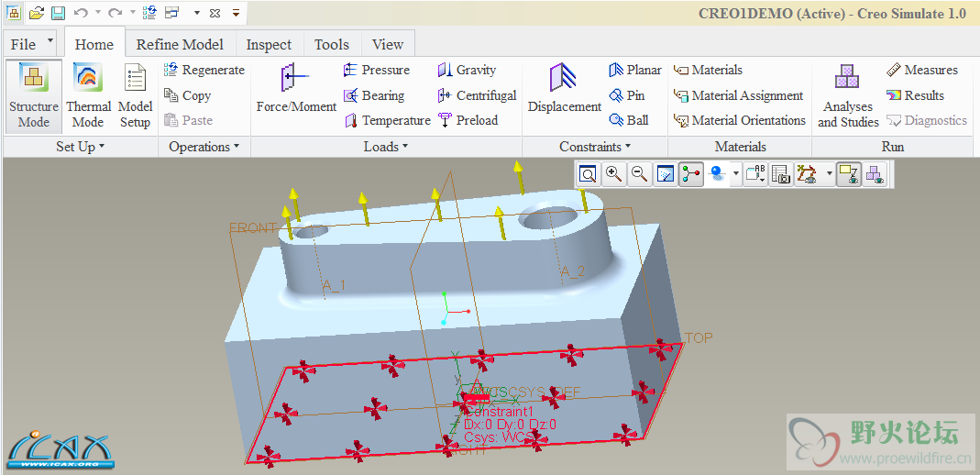Redo the last action
Screen dimensions: 980x475
pos(115,13)
